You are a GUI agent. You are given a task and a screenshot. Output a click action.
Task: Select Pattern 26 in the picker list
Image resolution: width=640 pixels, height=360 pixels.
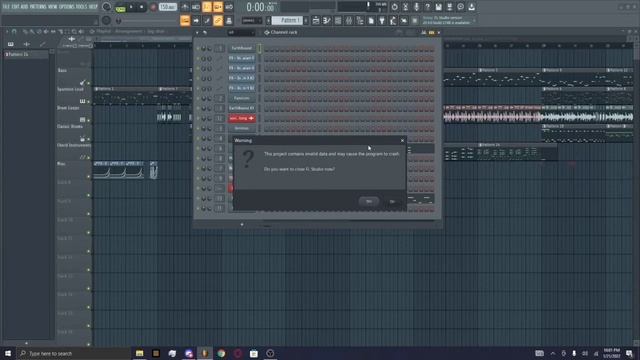pos(26,54)
